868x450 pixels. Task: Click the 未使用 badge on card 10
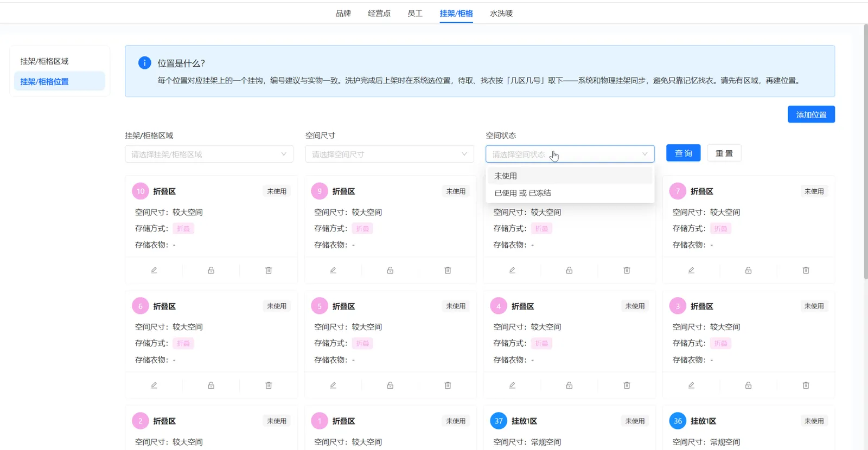[277, 191]
